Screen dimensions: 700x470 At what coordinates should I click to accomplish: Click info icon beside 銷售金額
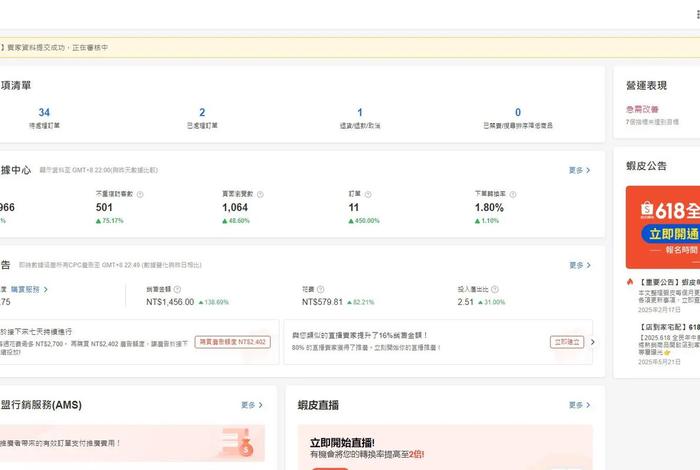pos(177,289)
